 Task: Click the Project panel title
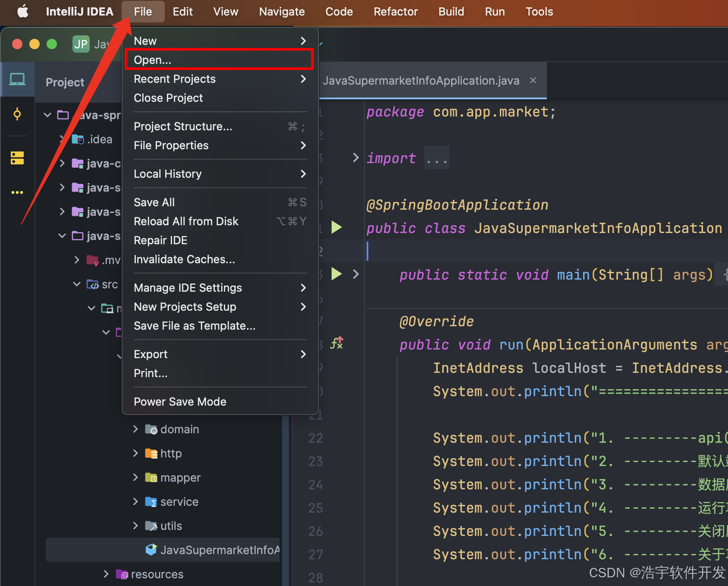[65, 82]
